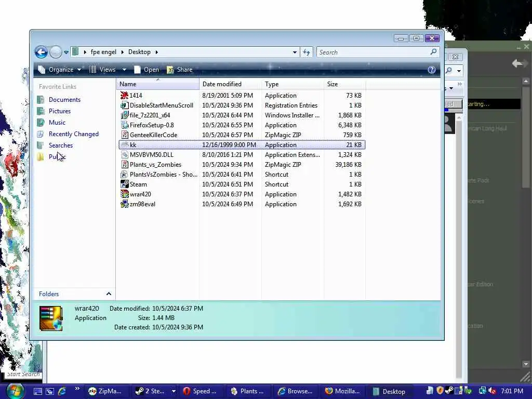Click Windows Installer type cell
532x399 pixels.
(x=292, y=115)
